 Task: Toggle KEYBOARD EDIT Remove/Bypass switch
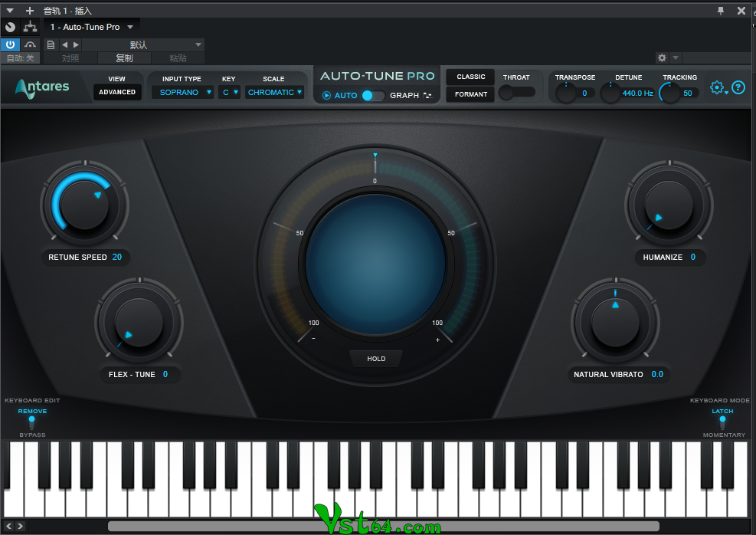(x=32, y=422)
